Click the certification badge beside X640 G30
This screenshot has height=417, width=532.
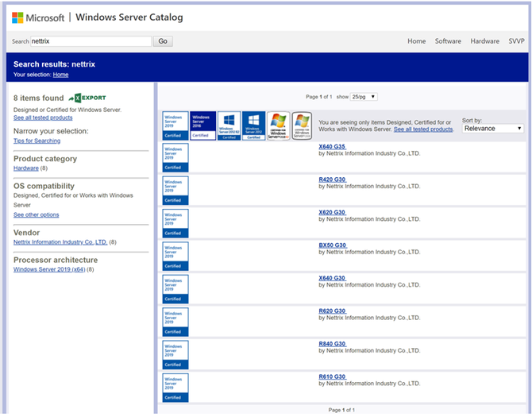[175, 289]
